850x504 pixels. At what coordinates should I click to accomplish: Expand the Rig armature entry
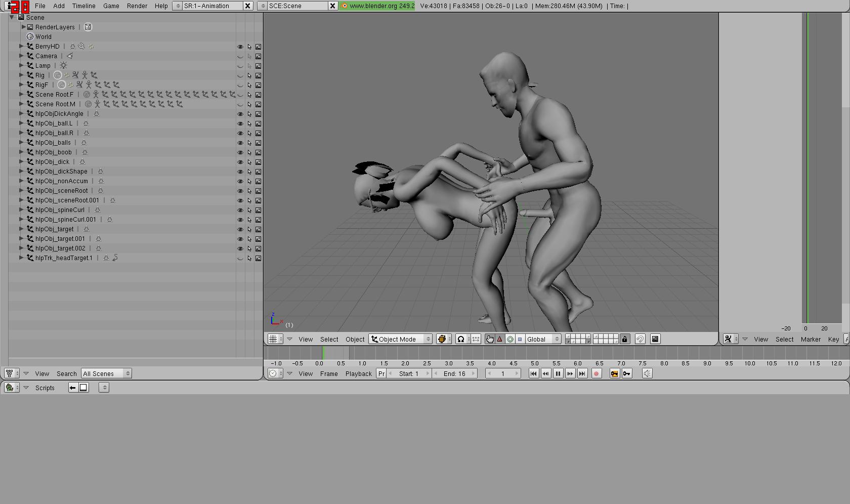coord(21,75)
